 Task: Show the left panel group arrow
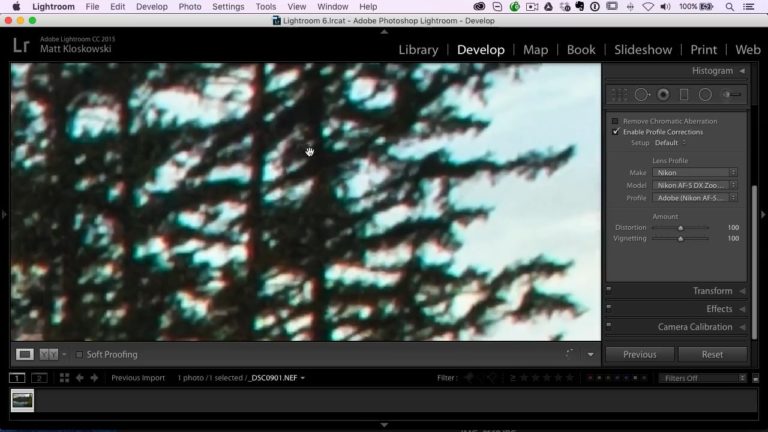click(x=4, y=214)
